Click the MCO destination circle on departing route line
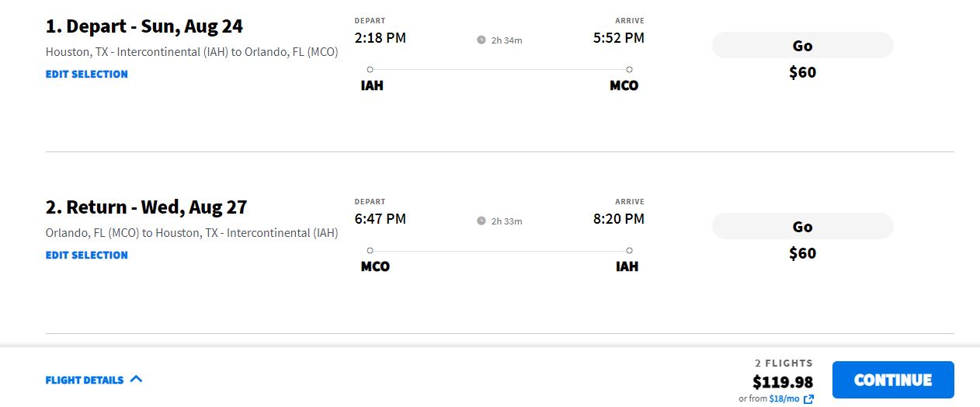Image resolution: width=980 pixels, height=407 pixels. coord(629,69)
